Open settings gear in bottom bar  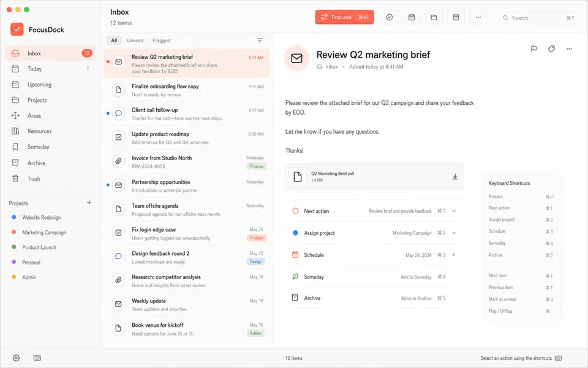[x=16, y=358]
